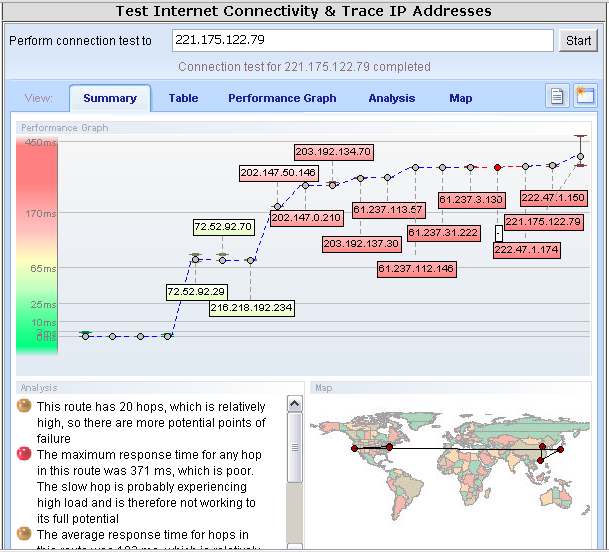The image size is (609, 552).
Task: Click the red hop node on graph
Action: 497,167
